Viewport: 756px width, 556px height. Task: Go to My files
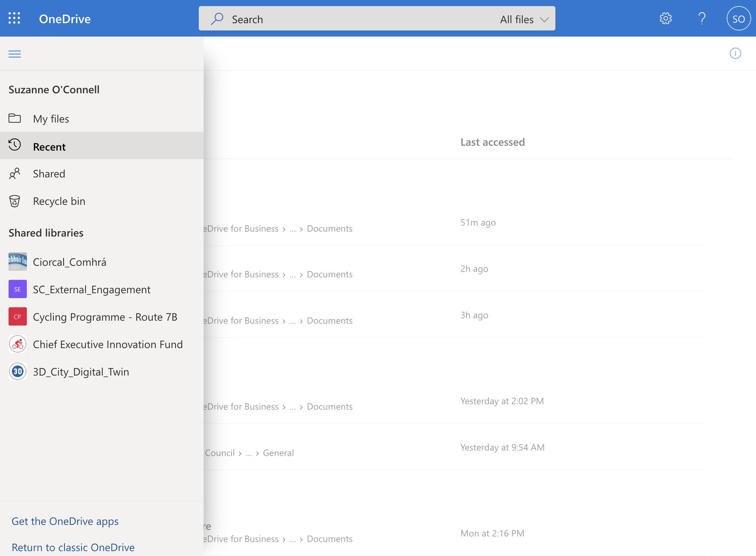tap(51, 119)
